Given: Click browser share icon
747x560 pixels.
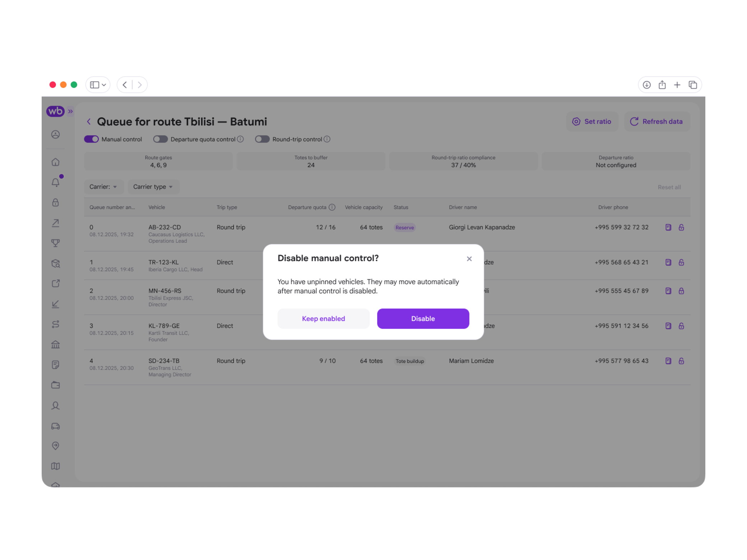Looking at the screenshot, I should 662,85.
